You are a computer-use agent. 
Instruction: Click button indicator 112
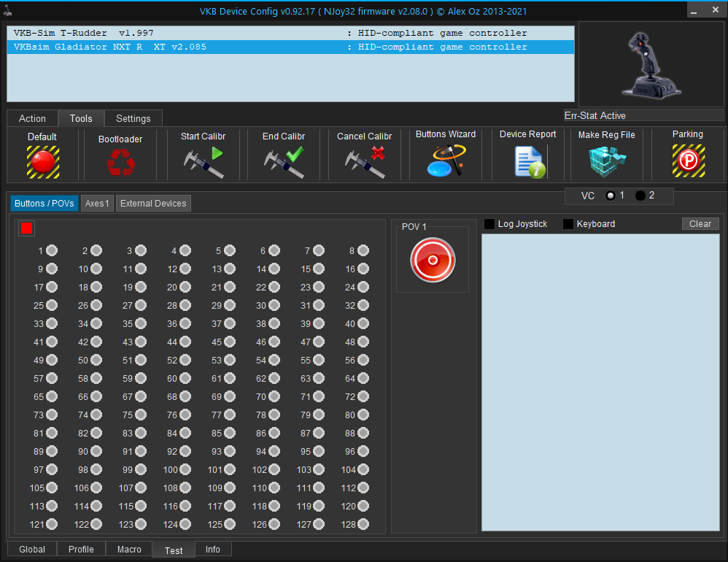pos(363,488)
